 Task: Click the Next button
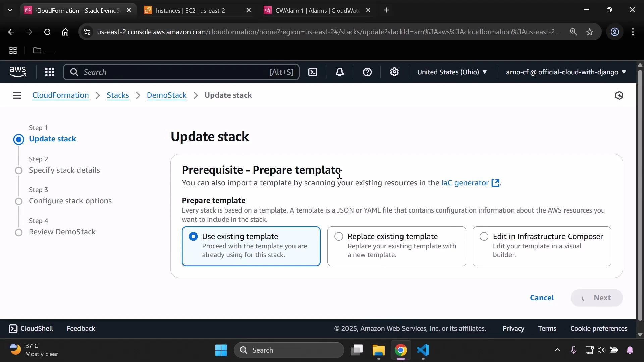602,298
